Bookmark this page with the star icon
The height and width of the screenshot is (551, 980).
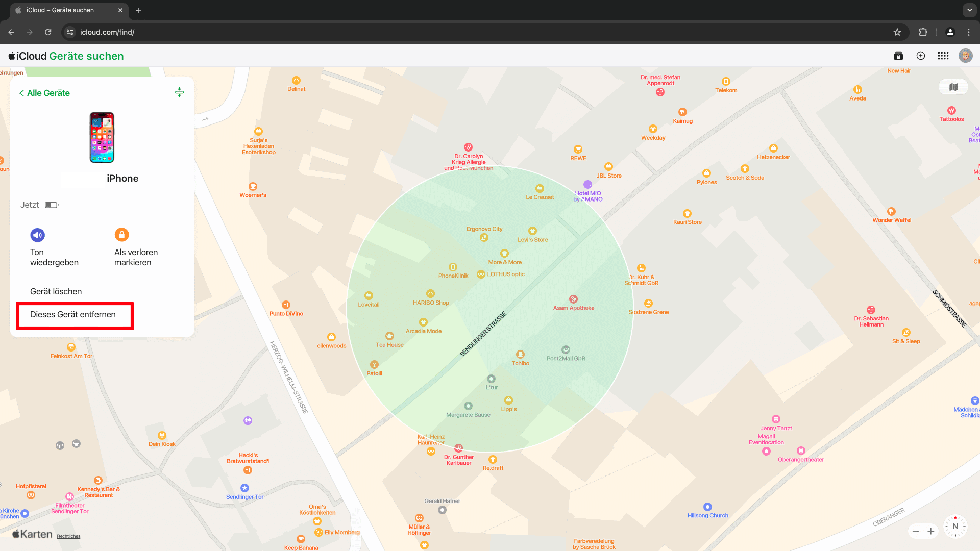coord(897,32)
